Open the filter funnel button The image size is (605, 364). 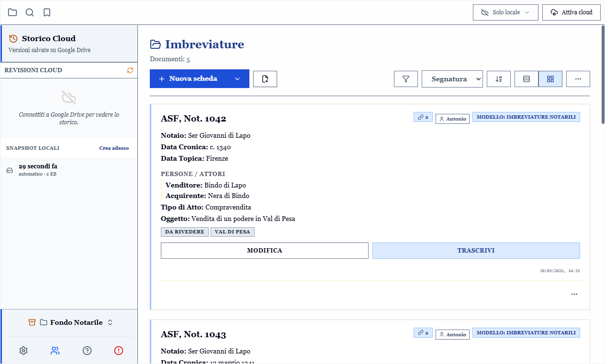coord(406,79)
